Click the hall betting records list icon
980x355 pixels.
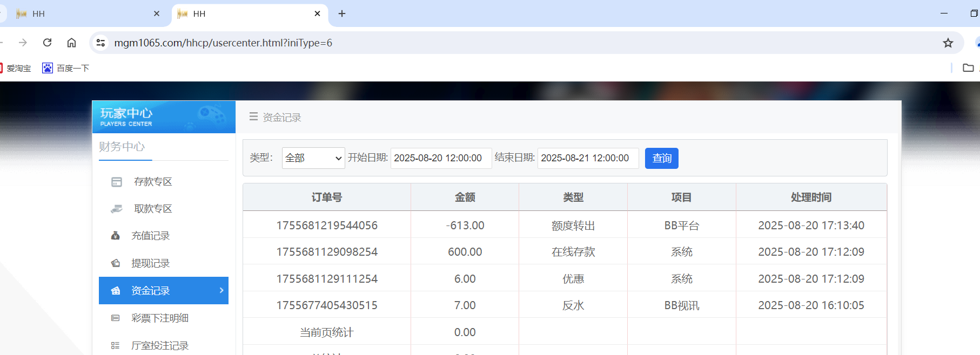[115, 345]
